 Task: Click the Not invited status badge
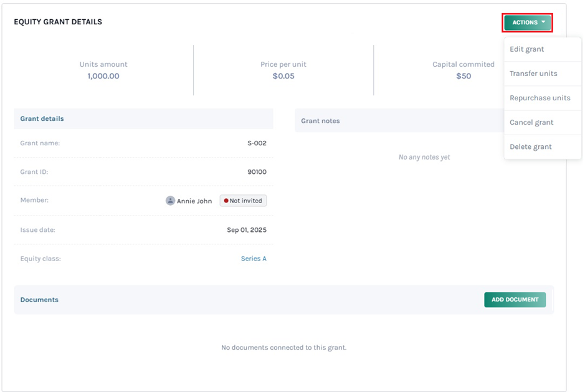click(x=243, y=200)
